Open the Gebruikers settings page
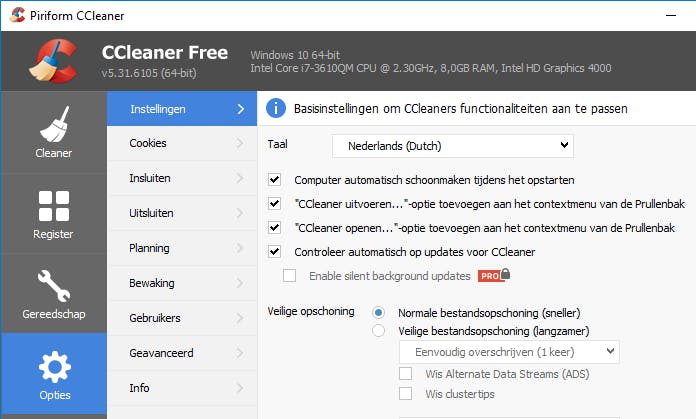Screen dimensions: 696x419 pos(182,318)
